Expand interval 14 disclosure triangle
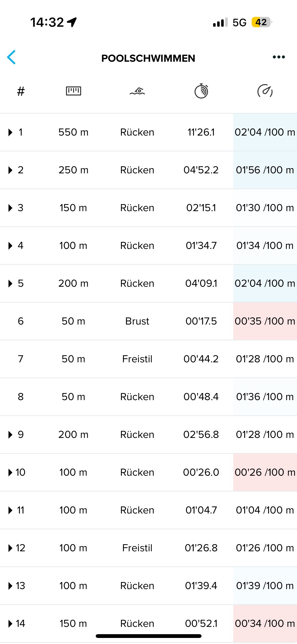297x644 pixels. (10, 624)
